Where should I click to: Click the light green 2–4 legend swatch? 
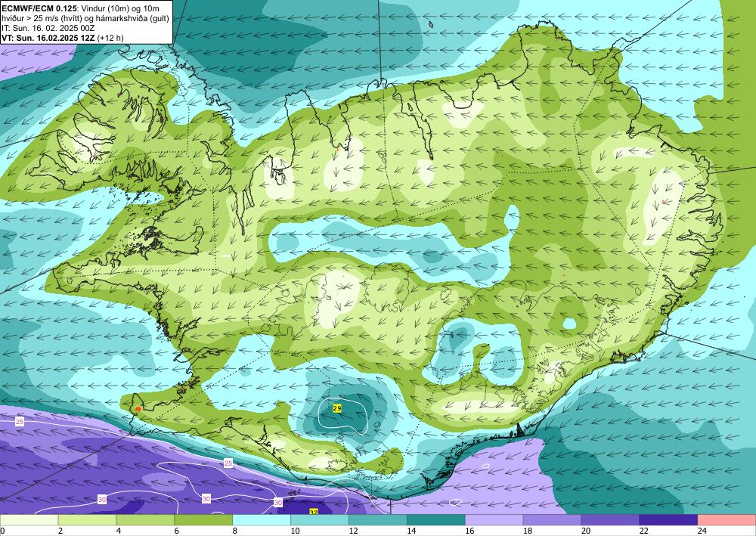(87, 520)
